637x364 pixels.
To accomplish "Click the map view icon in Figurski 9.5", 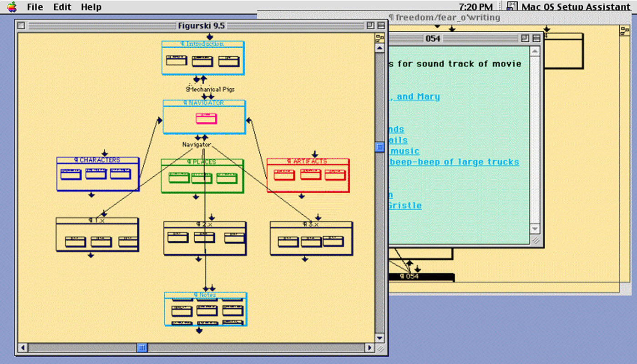I will 379,38.
